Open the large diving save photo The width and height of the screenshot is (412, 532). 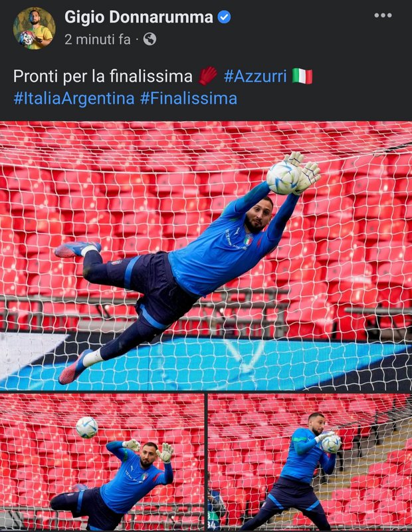[206, 256]
